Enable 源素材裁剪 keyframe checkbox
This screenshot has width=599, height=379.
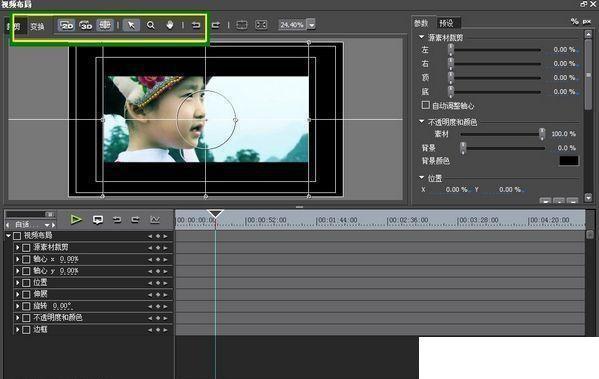[x=26, y=248]
